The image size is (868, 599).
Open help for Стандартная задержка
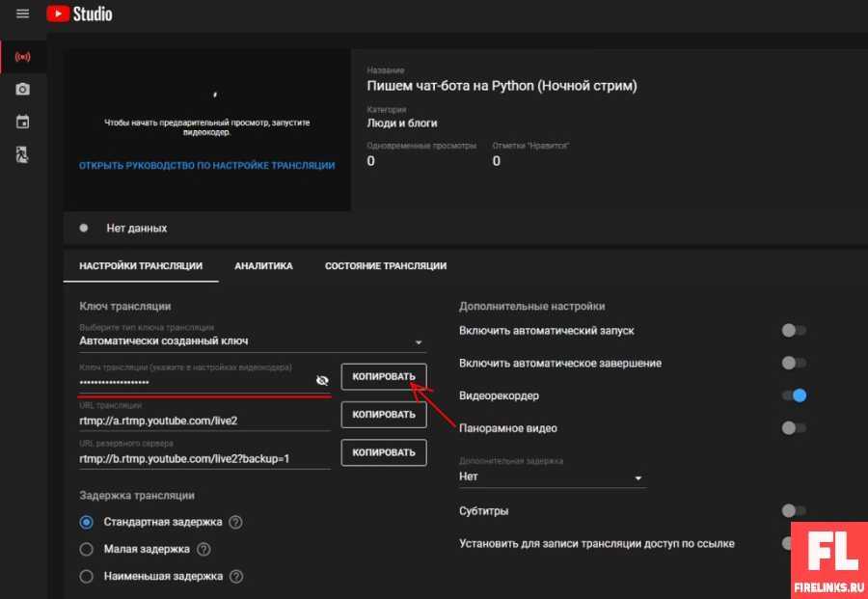click(236, 522)
